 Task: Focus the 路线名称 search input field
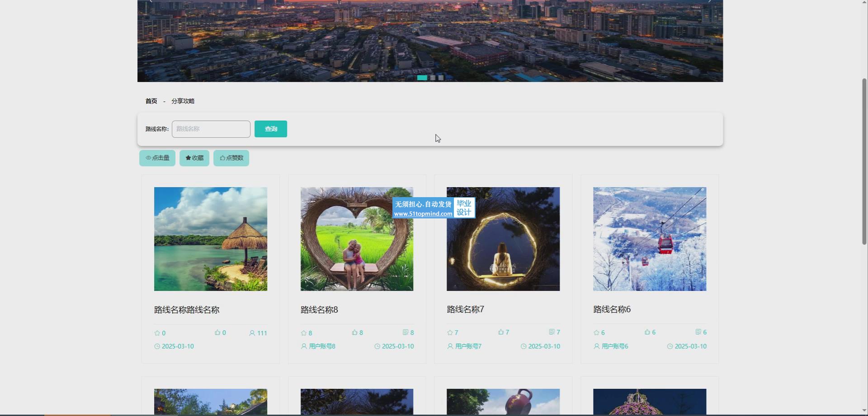tap(211, 129)
